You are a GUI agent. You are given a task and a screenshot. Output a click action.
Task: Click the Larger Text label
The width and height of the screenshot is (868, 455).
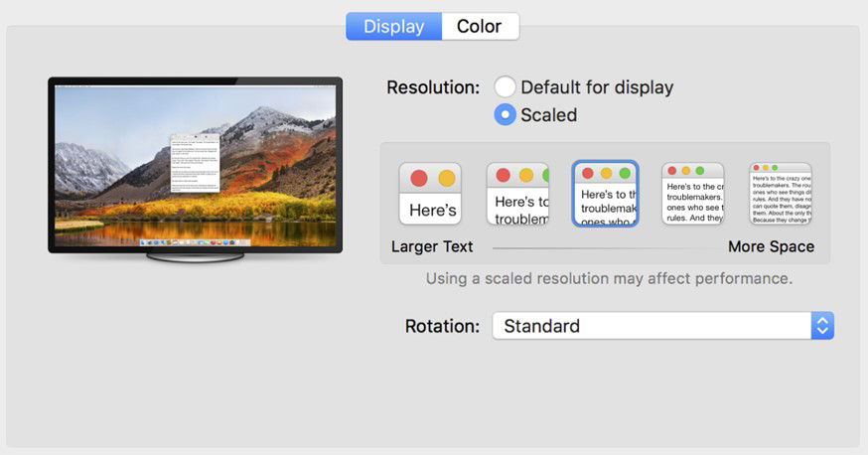click(x=432, y=246)
